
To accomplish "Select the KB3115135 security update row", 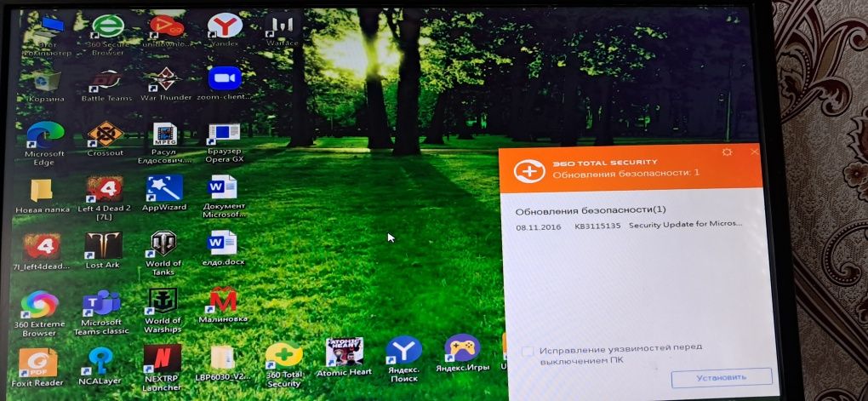I will 629,226.
